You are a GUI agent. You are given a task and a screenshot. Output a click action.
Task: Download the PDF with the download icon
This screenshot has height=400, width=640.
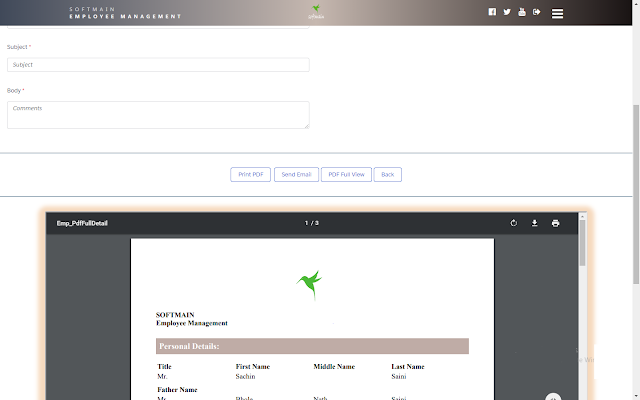pyautogui.click(x=534, y=223)
